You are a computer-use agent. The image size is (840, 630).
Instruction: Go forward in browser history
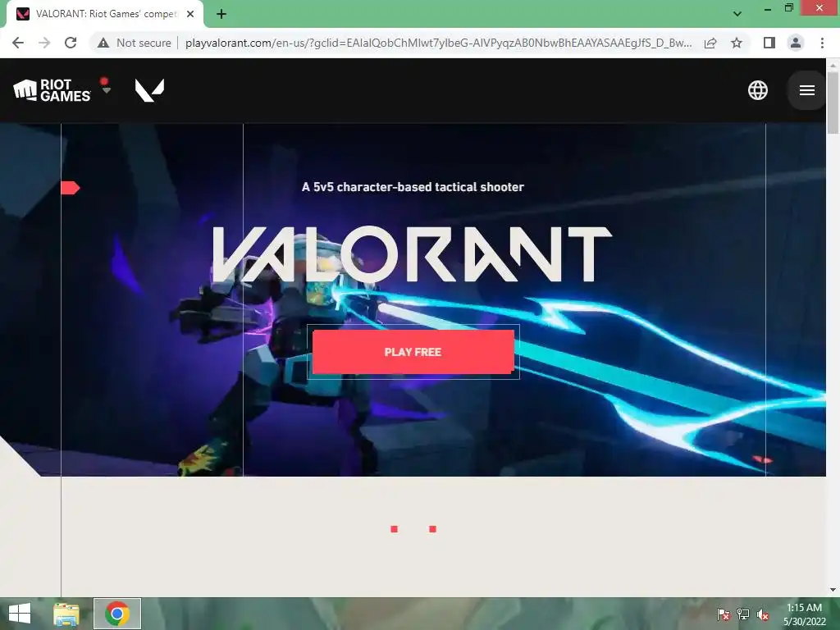(x=44, y=43)
